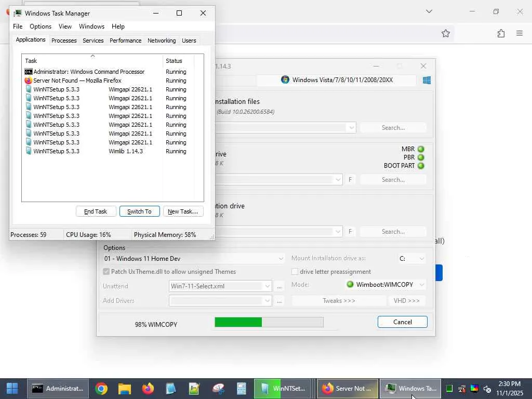Screen dimensions: 532x399
Task: Expand the boot drive selection dropdown
Action: [x=338, y=179]
